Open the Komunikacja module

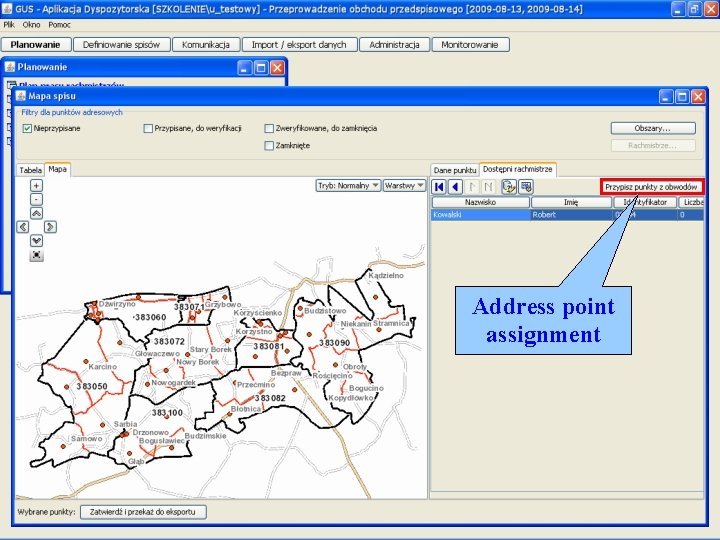206,45
